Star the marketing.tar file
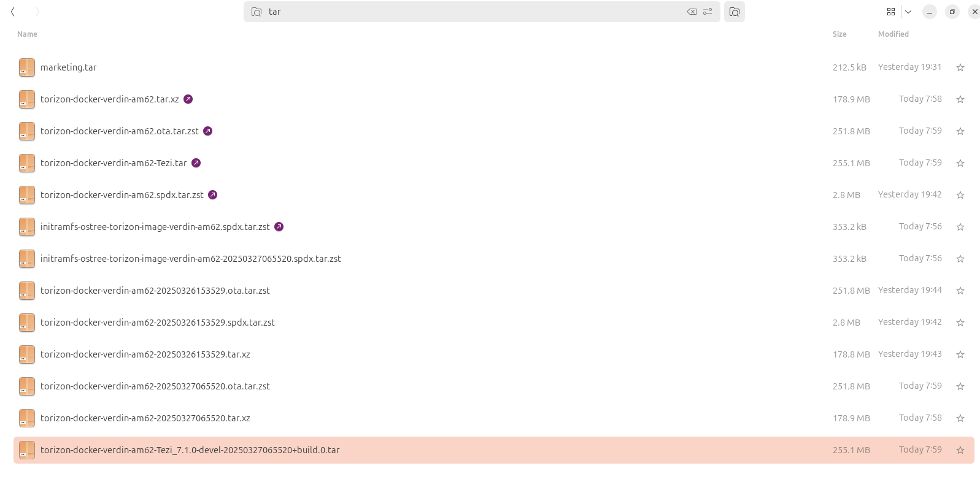 (960, 67)
